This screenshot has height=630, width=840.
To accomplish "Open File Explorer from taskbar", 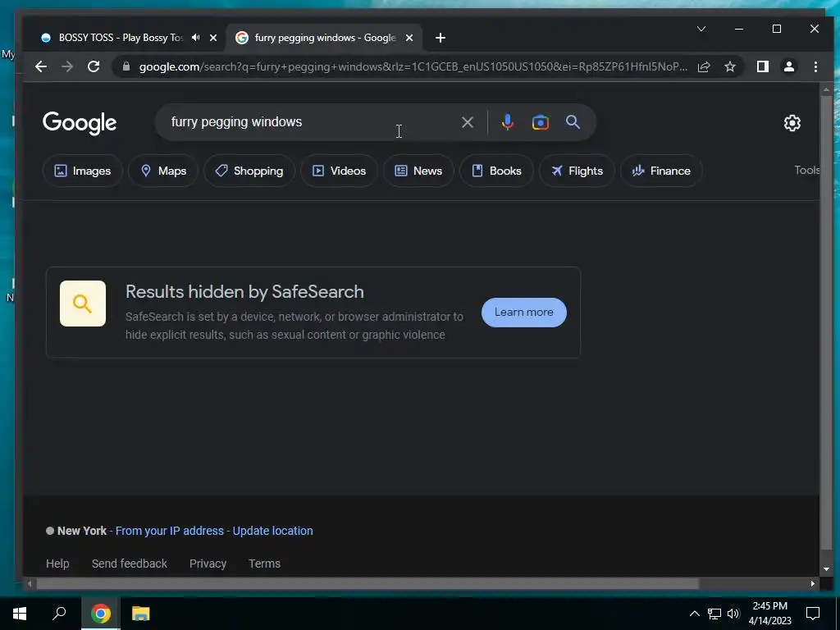I will point(141,614).
